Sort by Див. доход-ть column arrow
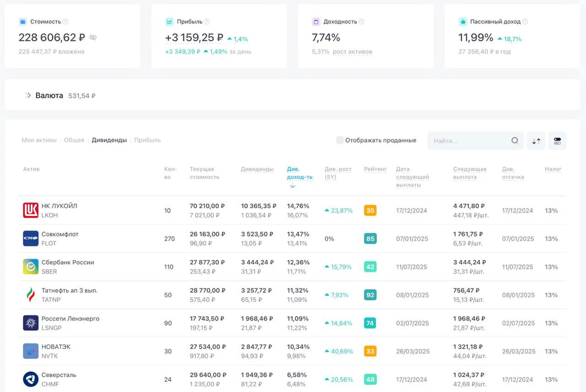The width and height of the screenshot is (586, 392). point(293,186)
